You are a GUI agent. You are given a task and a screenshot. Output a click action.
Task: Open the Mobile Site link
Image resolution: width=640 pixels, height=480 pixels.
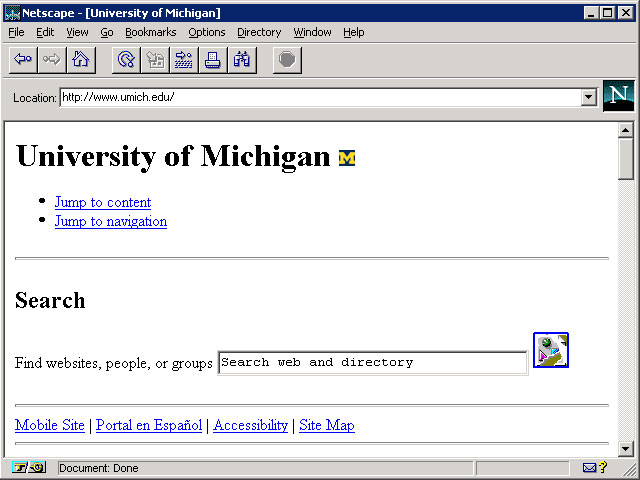(50, 425)
